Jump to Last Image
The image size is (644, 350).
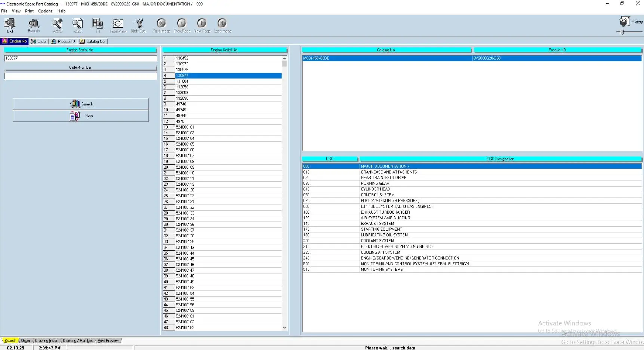(222, 25)
